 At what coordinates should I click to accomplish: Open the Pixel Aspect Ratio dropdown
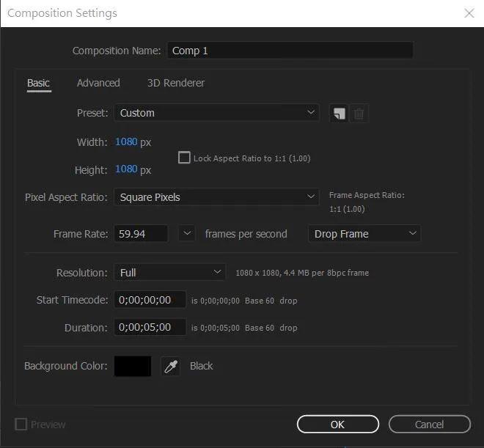tap(216, 197)
